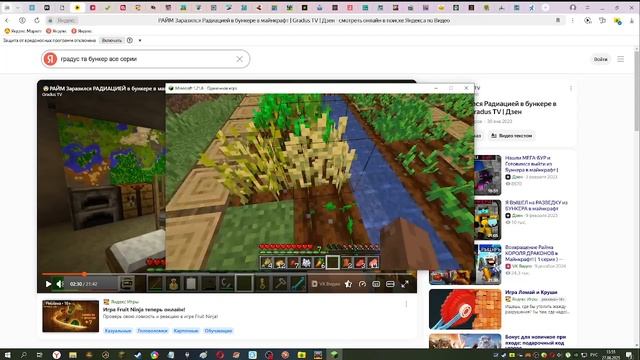640x360 pixels.
Task: Click Видео текстом button
Action: [511, 136]
